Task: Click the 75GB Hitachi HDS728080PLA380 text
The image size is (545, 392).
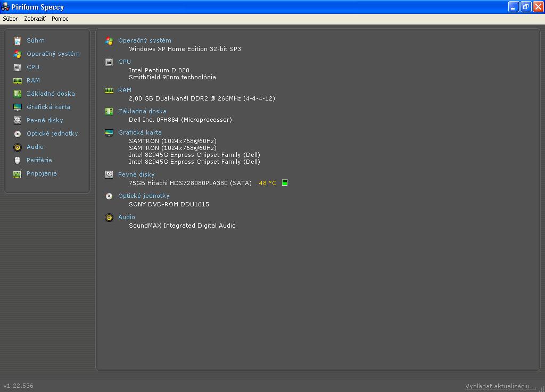Action: click(x=190, y=183)
